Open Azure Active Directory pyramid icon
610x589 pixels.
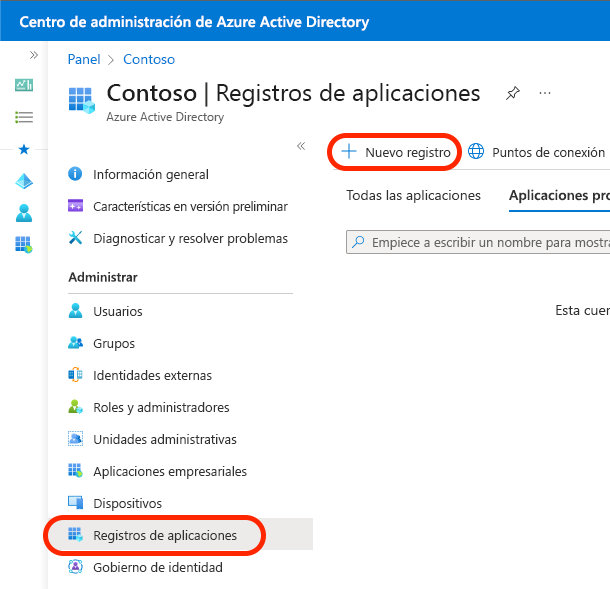tap(24, 181)
